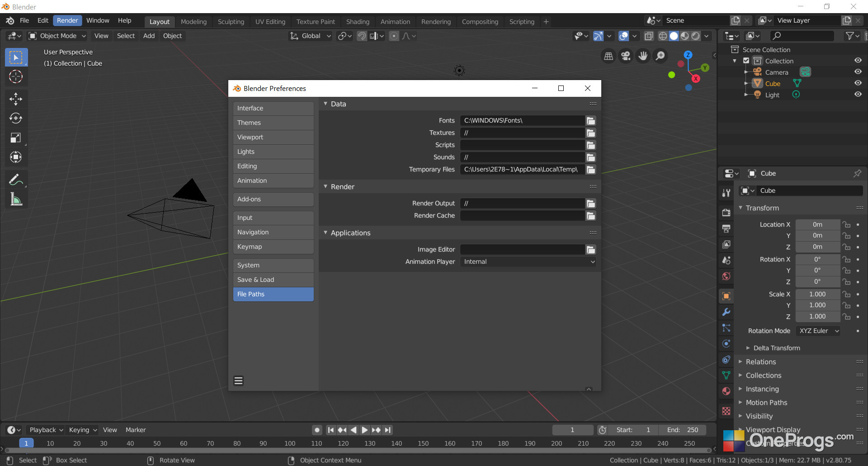Image resolution: width=868 pixels, height=466 pixels.
Task: Open the Material properties tab
Action: [x=726, y=391]
